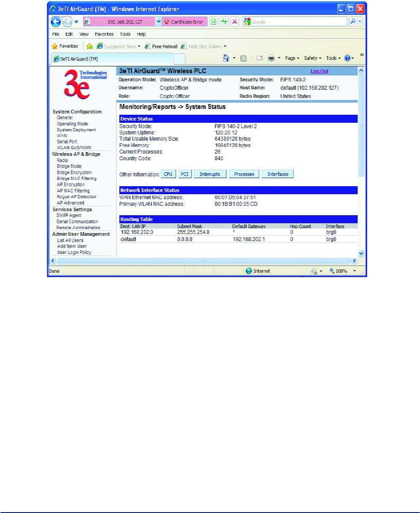
Task: Click the vertical scrollbar up arrow
Action: pyautogui.click(x=361, y=71)
